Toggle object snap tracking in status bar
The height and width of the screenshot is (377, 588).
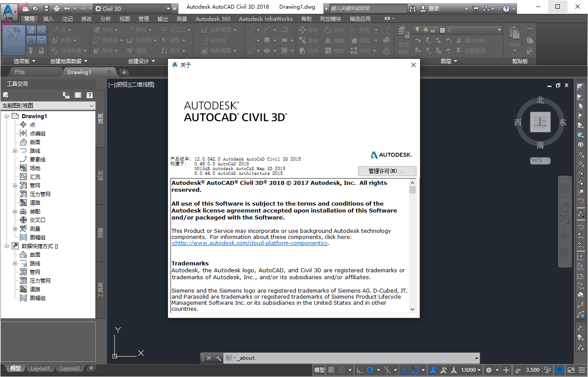(404, 370)
